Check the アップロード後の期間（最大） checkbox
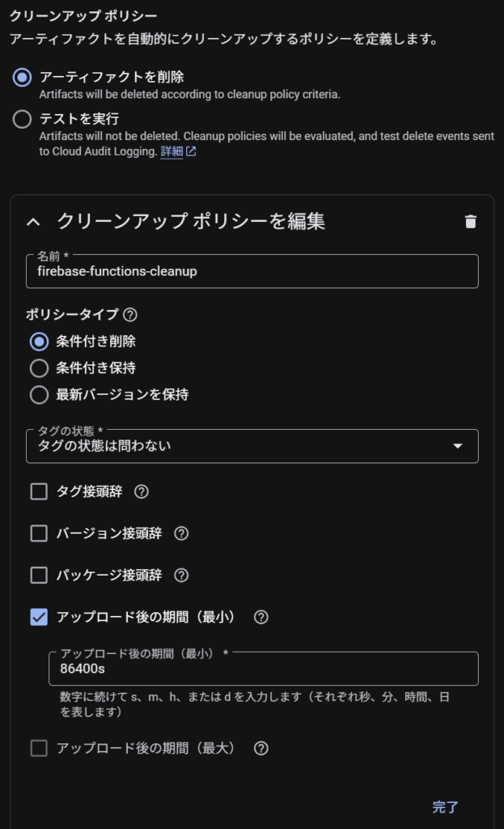The height and width of the screenshot is (829, 504). point(39,748)
